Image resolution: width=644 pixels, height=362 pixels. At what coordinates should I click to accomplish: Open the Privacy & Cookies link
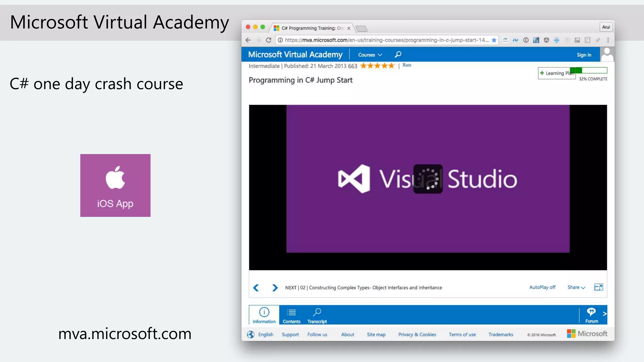pos(417,335)
